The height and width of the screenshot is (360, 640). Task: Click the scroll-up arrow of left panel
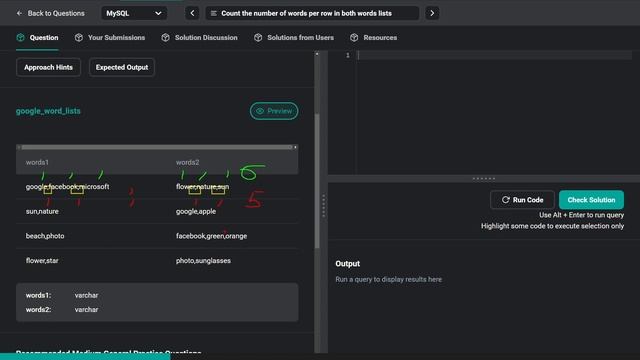click(317, 53)
